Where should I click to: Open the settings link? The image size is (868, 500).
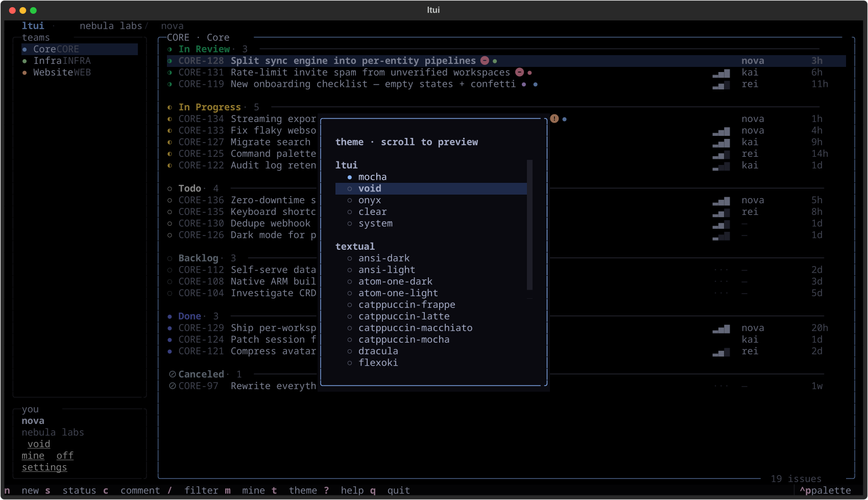44,467
